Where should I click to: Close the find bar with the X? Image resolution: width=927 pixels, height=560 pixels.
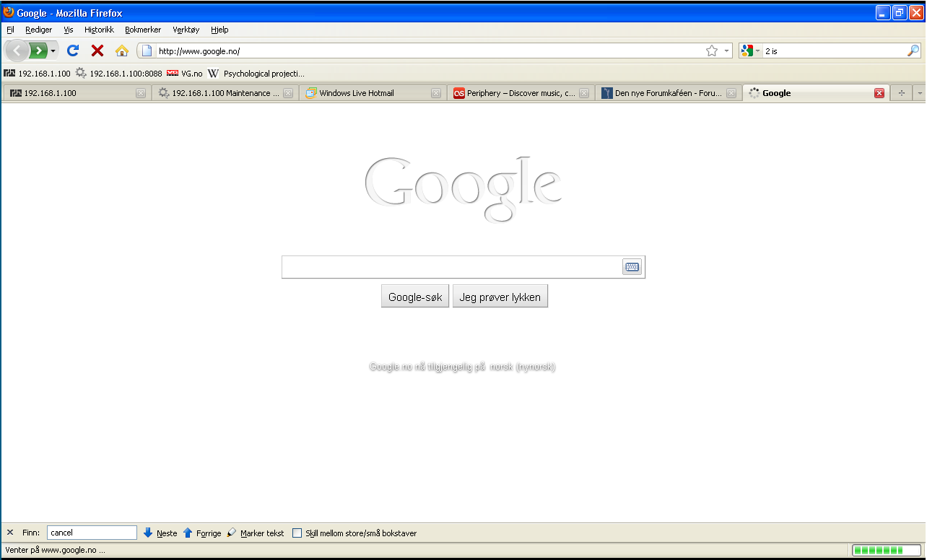[x=10, y=533]
